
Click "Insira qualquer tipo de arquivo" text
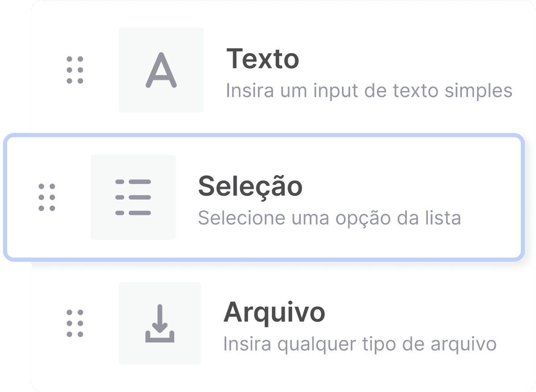click(360, 344)
